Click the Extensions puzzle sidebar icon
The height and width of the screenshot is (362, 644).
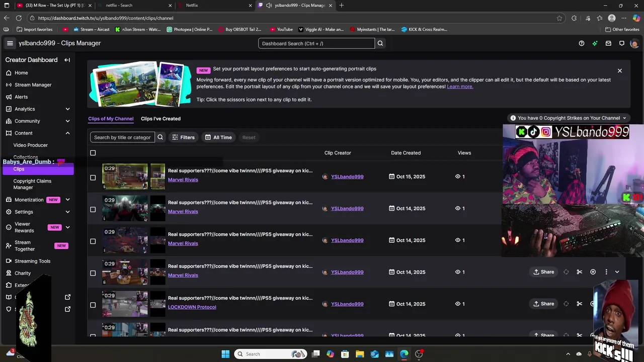point(9,285)
